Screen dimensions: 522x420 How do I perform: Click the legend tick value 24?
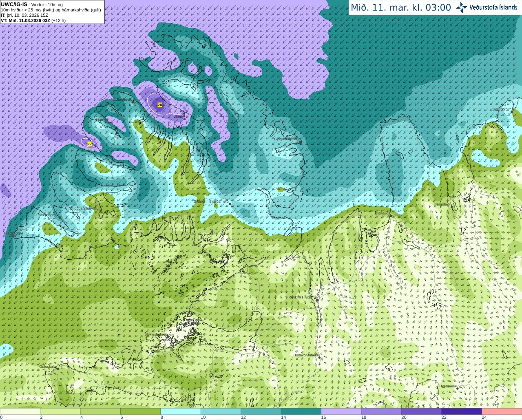pyautogui.click(x=484, y=418)
